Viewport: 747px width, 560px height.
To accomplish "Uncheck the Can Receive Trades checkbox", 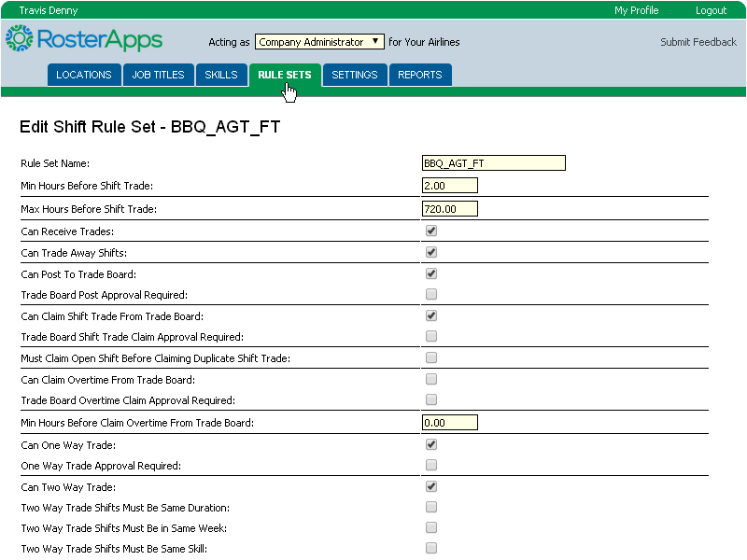I will click(431, 231).
